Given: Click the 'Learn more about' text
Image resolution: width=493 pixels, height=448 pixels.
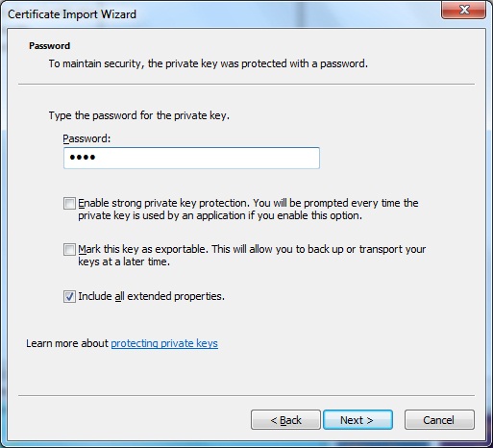Looking at the screenshot, I should (x=67, y=343).
